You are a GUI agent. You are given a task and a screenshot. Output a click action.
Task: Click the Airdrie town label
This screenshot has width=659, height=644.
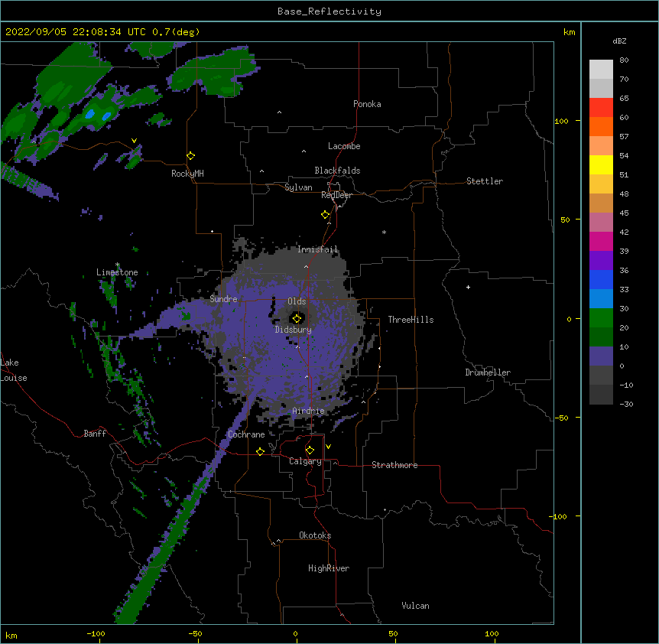point(309,411)
